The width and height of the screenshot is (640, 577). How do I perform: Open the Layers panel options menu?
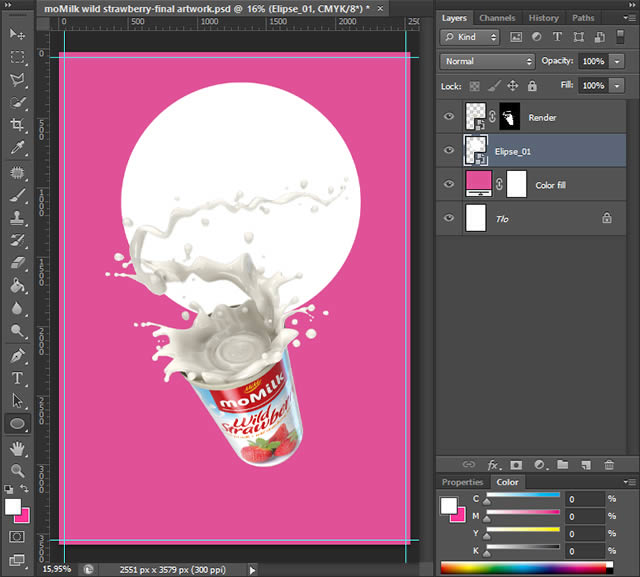629,18
